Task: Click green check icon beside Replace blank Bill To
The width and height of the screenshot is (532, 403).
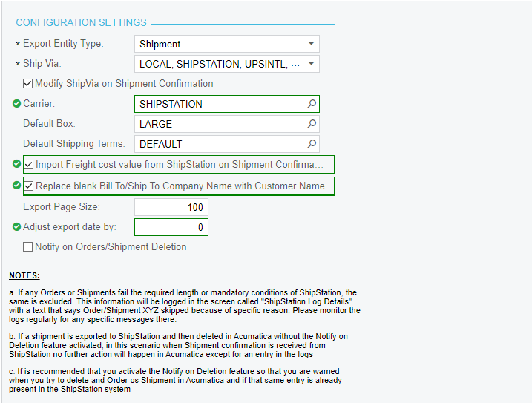Action: point(16,186)
